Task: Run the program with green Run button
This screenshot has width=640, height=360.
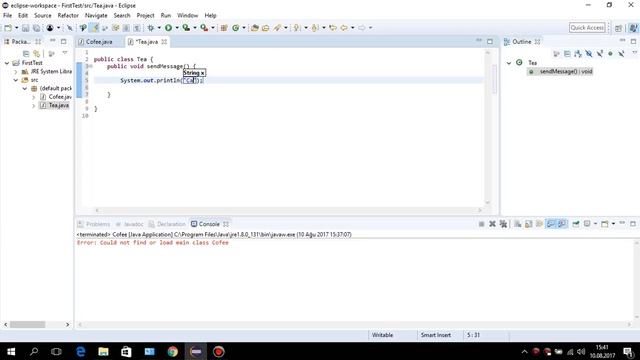Action: [x=168, y=28]
